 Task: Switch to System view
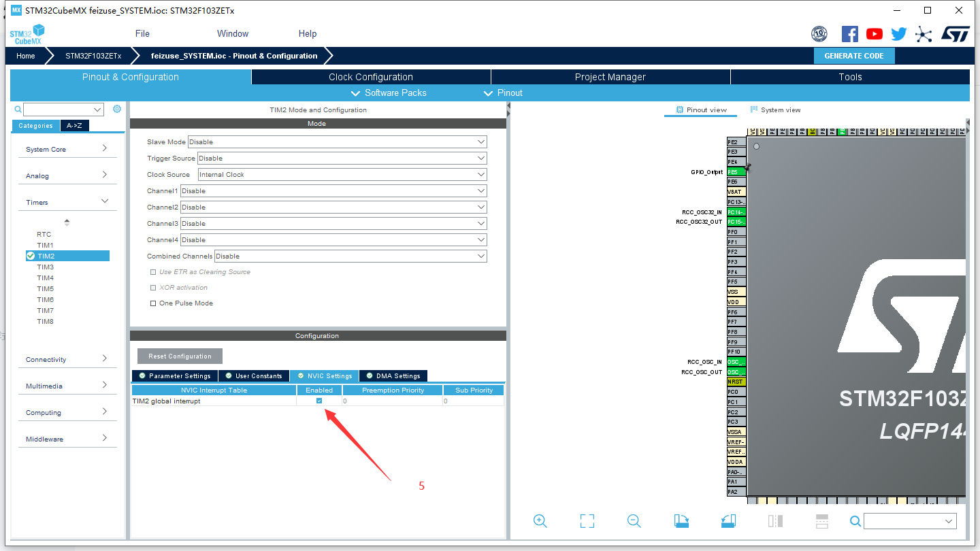tap(775, 110)
